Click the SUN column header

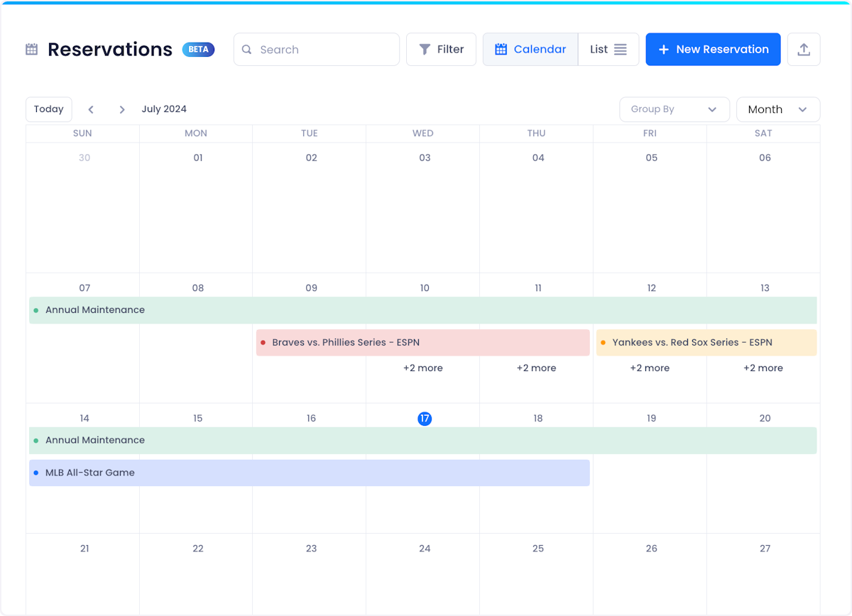pyautogui.click(x=82, y=133)
